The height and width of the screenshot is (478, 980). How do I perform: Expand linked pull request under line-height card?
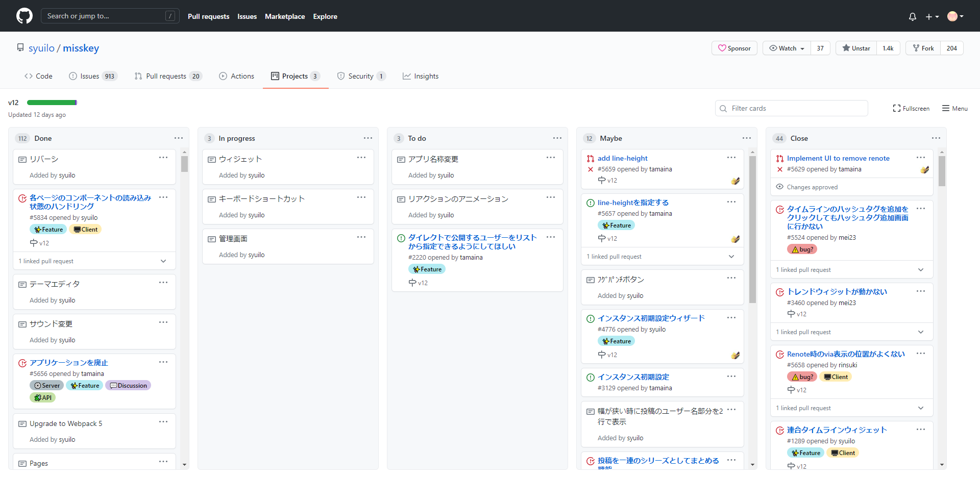click(663, 257)
